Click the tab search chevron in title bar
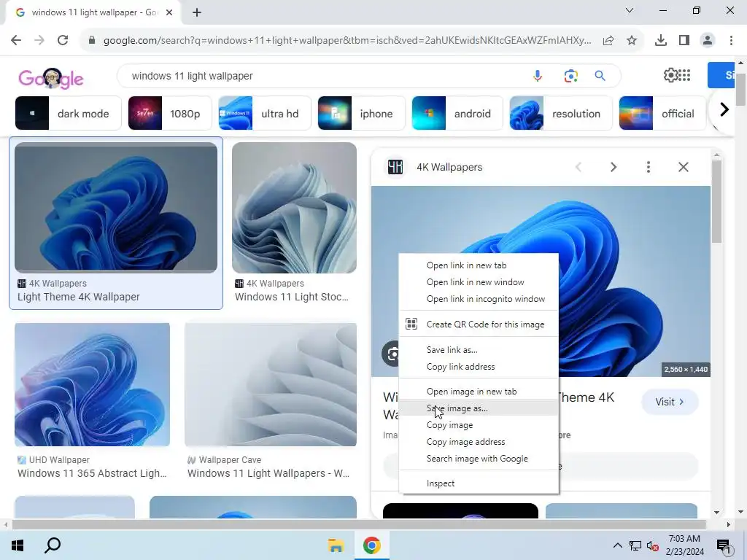The image size is (747, 560). point(630,10)
